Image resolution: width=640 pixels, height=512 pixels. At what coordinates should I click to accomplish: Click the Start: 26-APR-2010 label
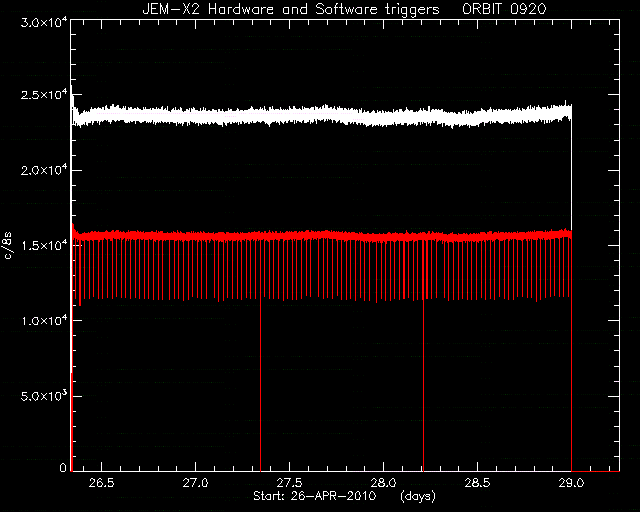pos(314,496)
